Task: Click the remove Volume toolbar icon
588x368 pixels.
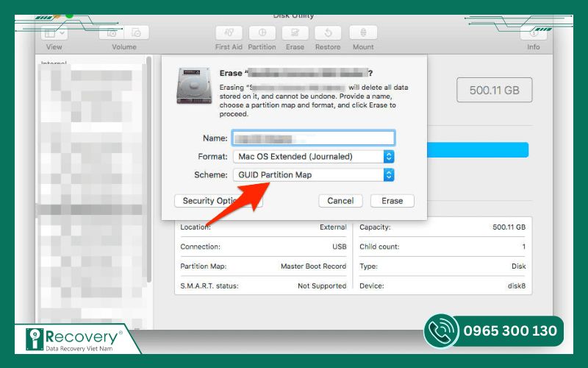Action: [137, 33]
